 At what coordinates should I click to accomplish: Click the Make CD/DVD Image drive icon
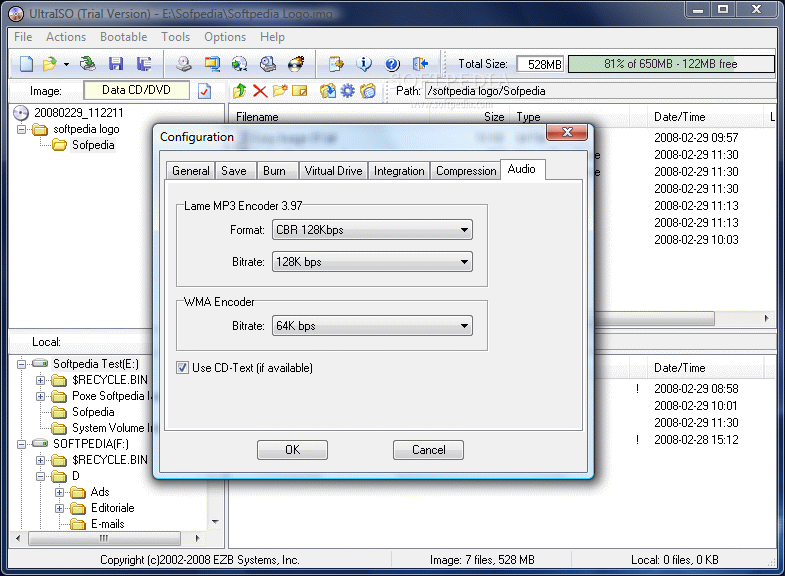tap(184, 64)
